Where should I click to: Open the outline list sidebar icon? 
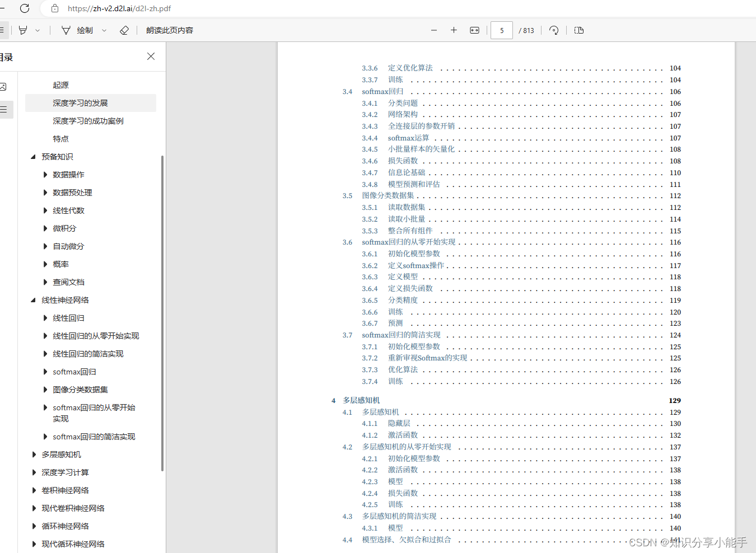point(3,109)
